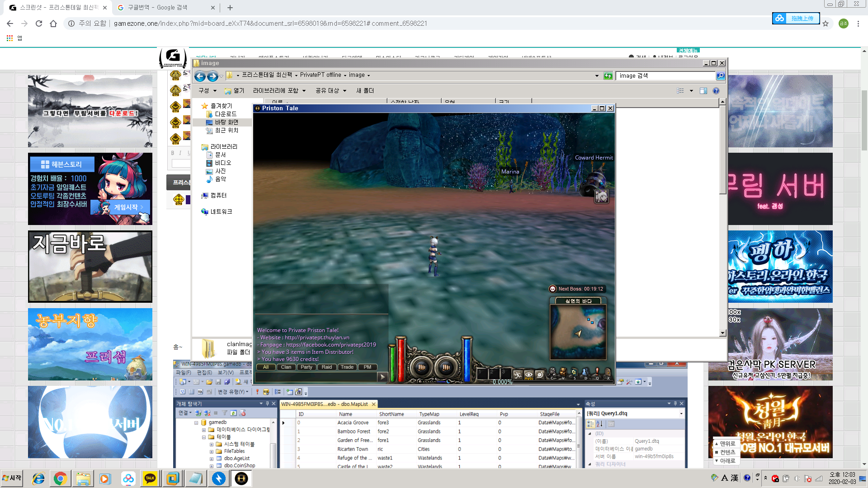Select the Party chat channel tab
This screenshot has width=868, height=488.
click(307, 367)
